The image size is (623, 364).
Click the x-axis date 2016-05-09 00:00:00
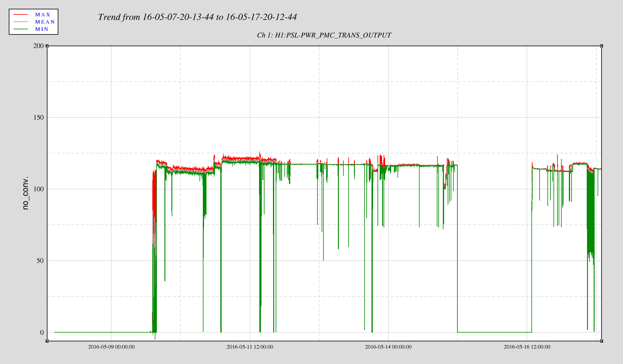pos(111,347)
